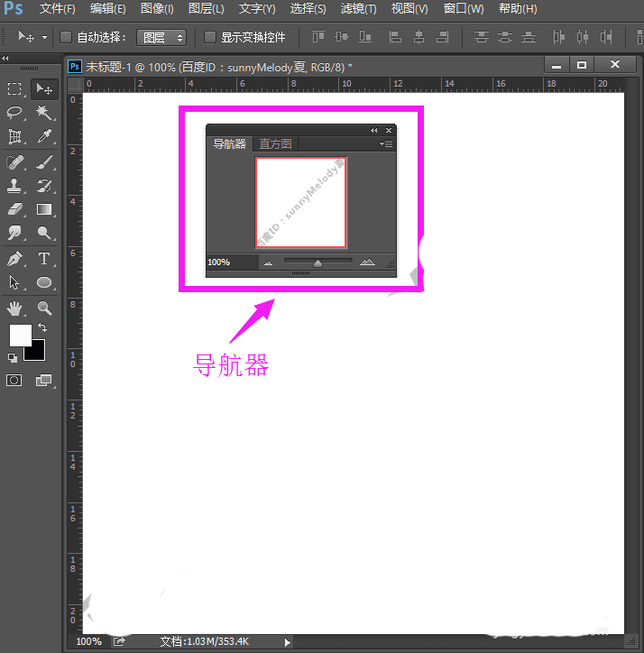
Task: Open the 帮助(H) menu
Action: pyautogui.click(x=518, y=9)
